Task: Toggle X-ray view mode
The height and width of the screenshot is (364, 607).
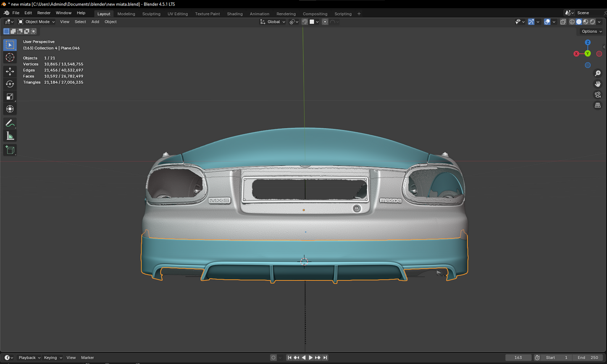Action: [x=563, y=22]
